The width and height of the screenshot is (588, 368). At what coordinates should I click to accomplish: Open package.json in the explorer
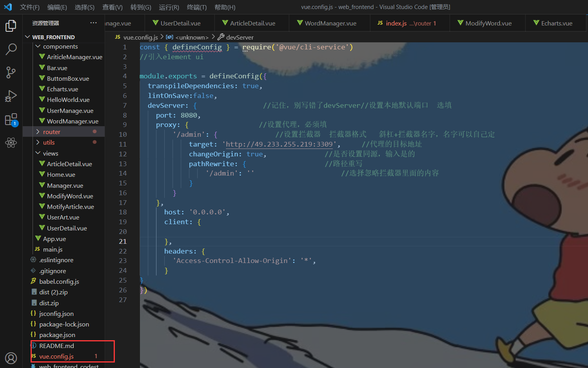[57, 335]
